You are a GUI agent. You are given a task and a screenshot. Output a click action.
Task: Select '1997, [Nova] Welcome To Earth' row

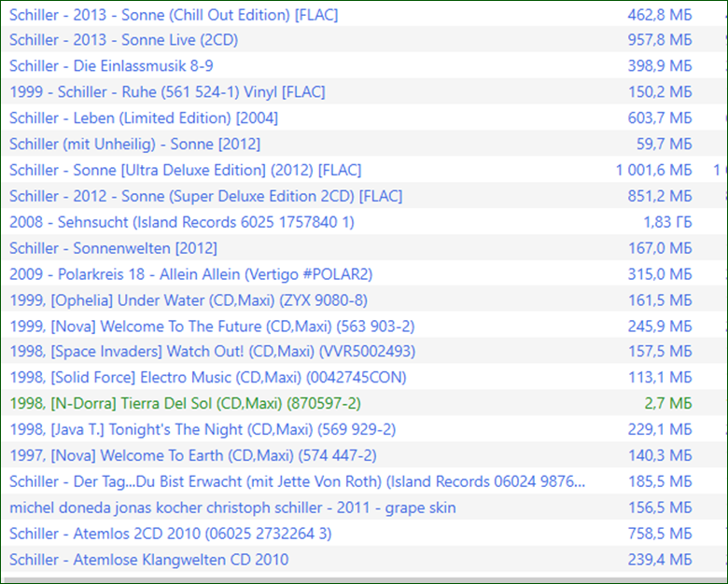[x=192, y=455]
